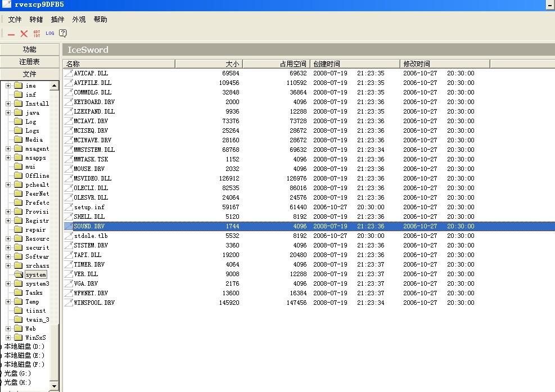
Task: Select 本地磁盘 (D:) in the tree
Action: (x=24, y=346)
